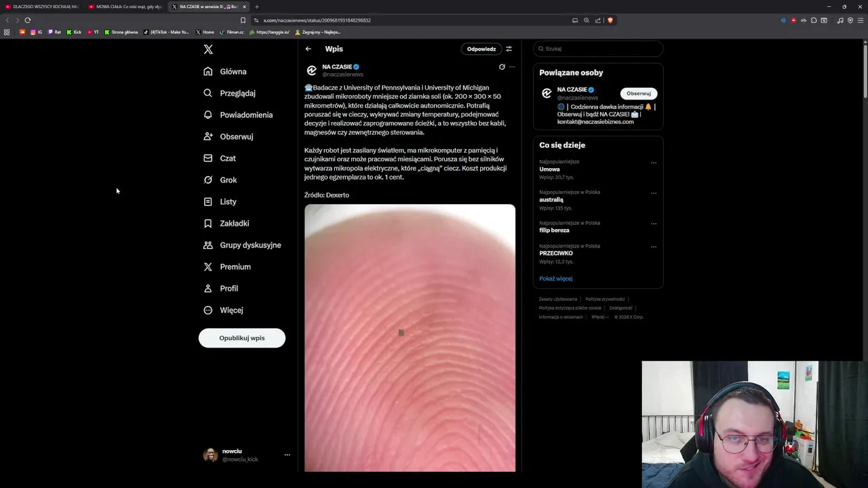Open zoom magnifier in address bar
Viewport: 868px width, 488px height.
[x=587, y=20]
